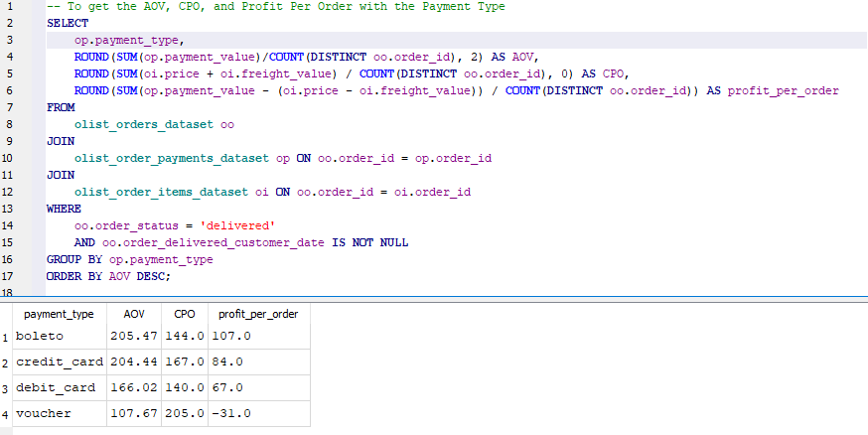
Task: Select the credit_card cell
Action: point(60,362)
